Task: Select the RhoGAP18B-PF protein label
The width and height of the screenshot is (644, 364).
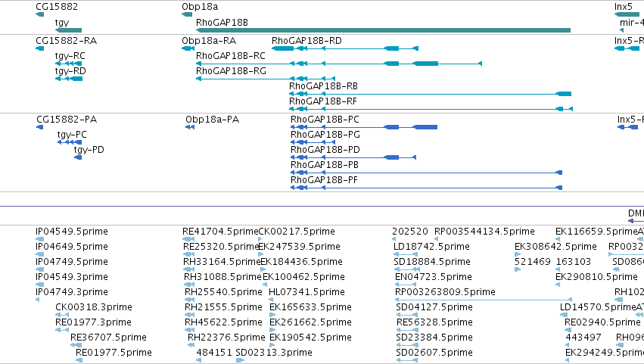Action: [x=325, y=180]
